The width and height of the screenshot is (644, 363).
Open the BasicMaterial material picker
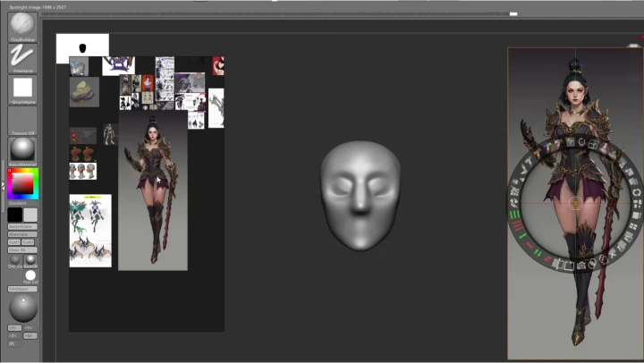22,151
